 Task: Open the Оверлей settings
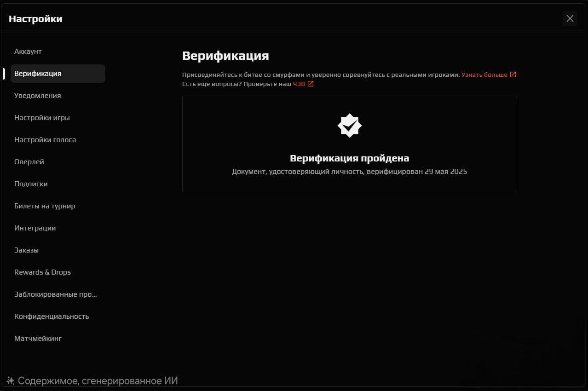coord(29,162)
